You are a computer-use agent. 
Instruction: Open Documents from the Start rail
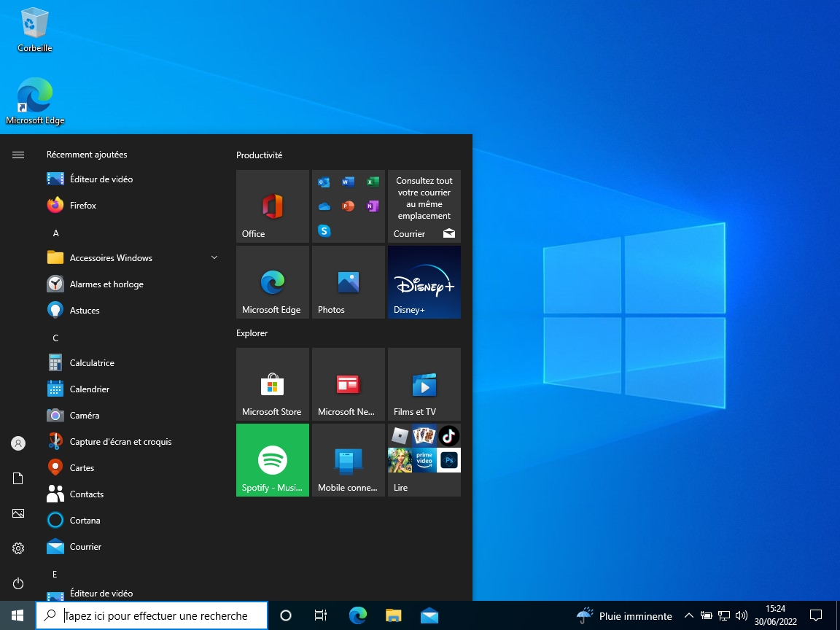[18, 478]
